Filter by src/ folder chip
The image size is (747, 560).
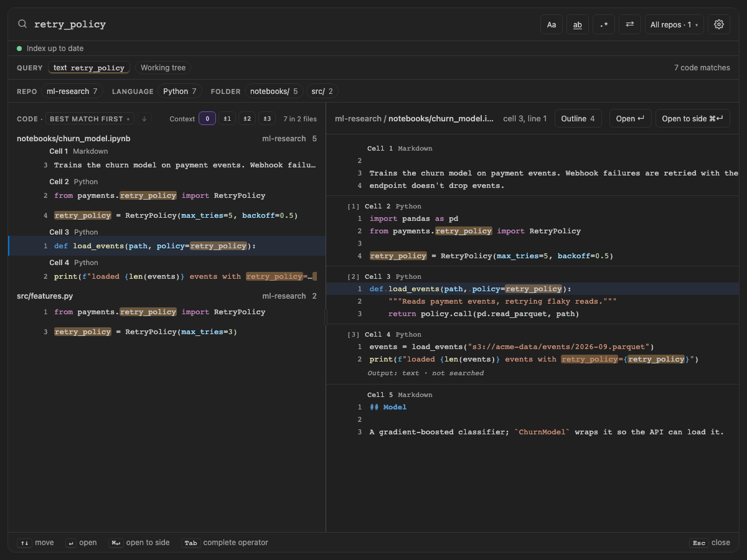(x=322, y=91)
